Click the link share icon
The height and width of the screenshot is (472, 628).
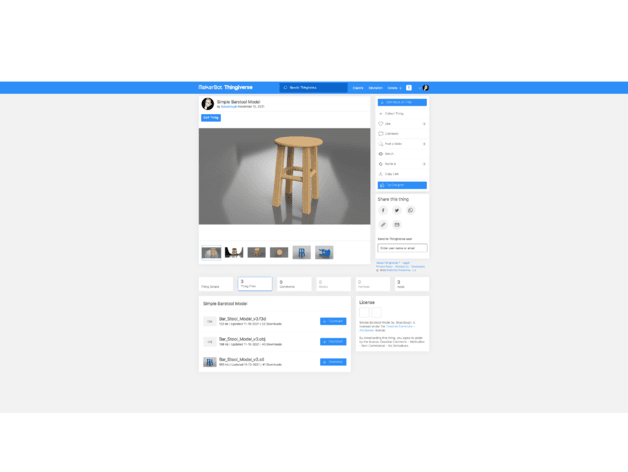point(383,225)
